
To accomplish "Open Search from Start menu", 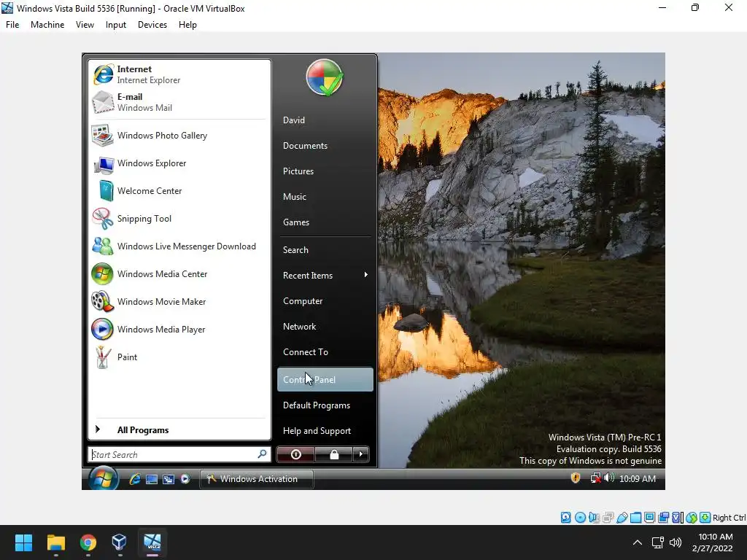I will click(325, 250).
